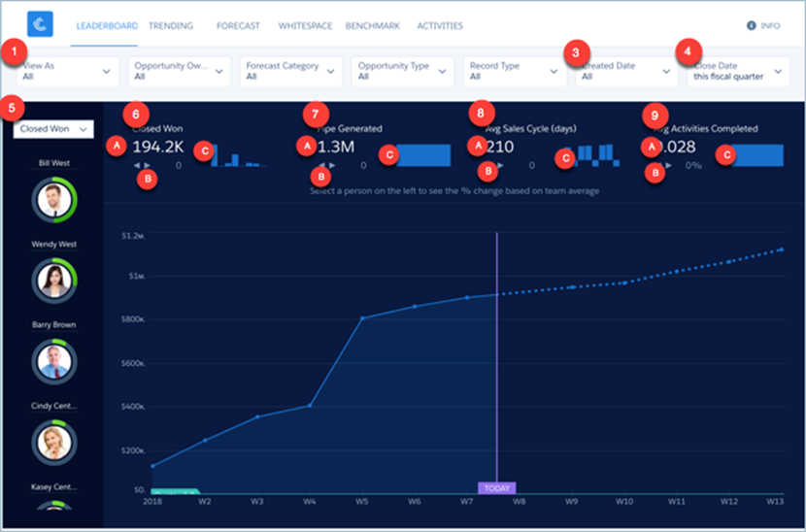Expand the Forecast Category filter

point(290,71)
